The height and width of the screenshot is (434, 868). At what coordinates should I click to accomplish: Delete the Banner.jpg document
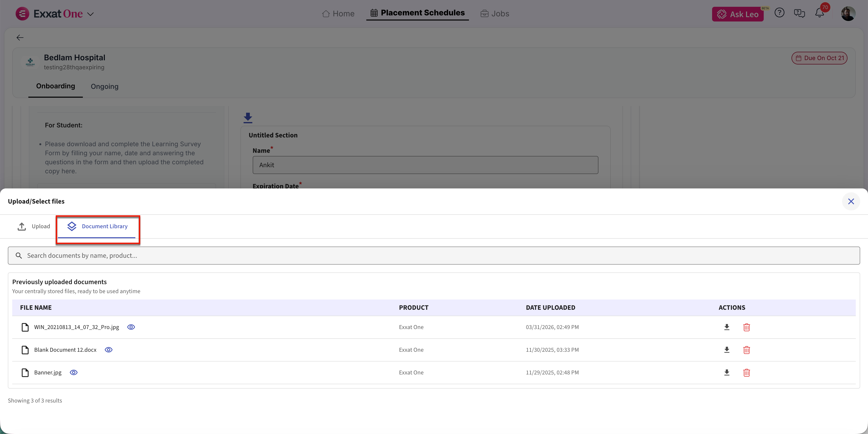pyautogui.click(x=746, y=372)
